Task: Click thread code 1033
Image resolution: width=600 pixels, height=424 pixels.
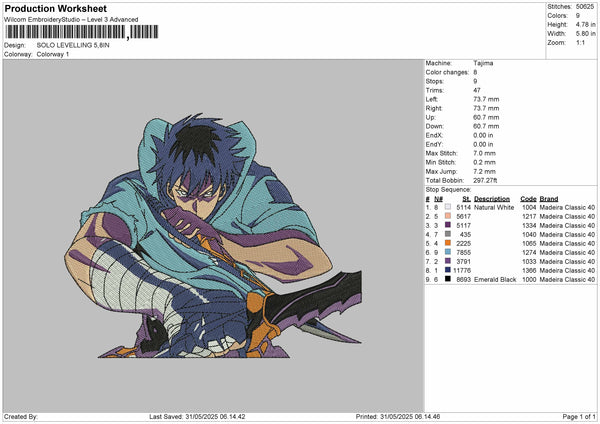Action: 529,261
